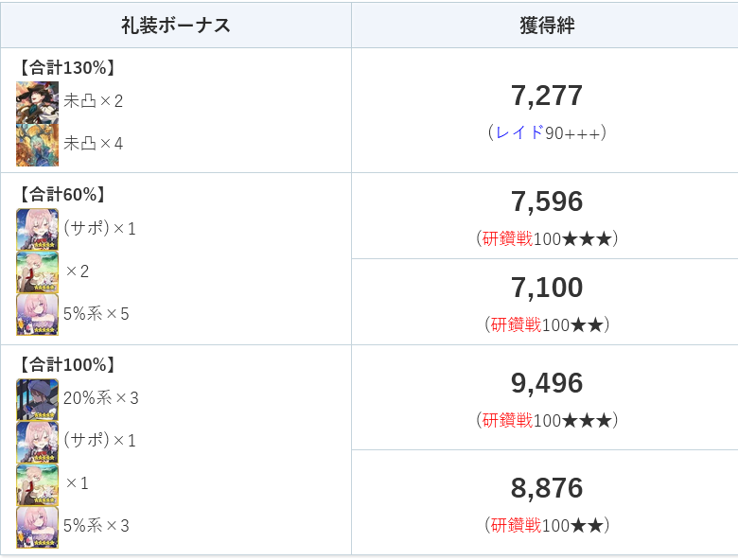The height and width of the screenshot is (560, 738).
Task: Click the green landscape craft essence in 60% section
Action: [37, 272]
